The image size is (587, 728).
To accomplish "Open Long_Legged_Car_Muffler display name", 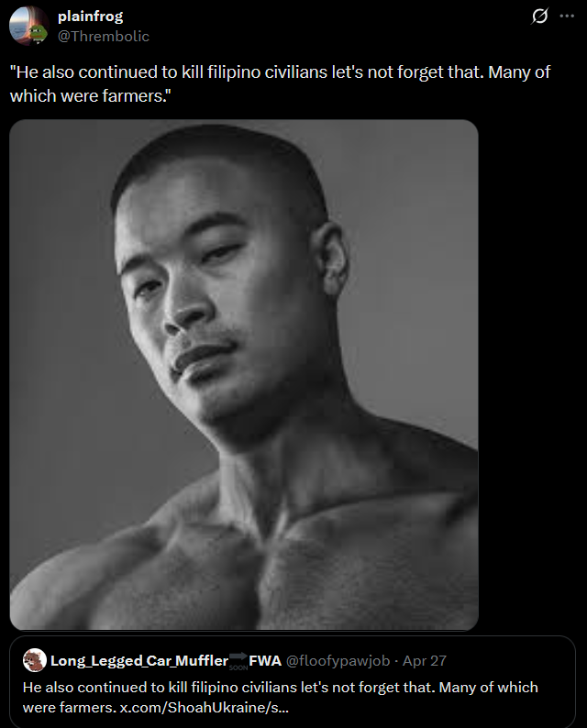I will pyautogui.click(x=139, y=660).
